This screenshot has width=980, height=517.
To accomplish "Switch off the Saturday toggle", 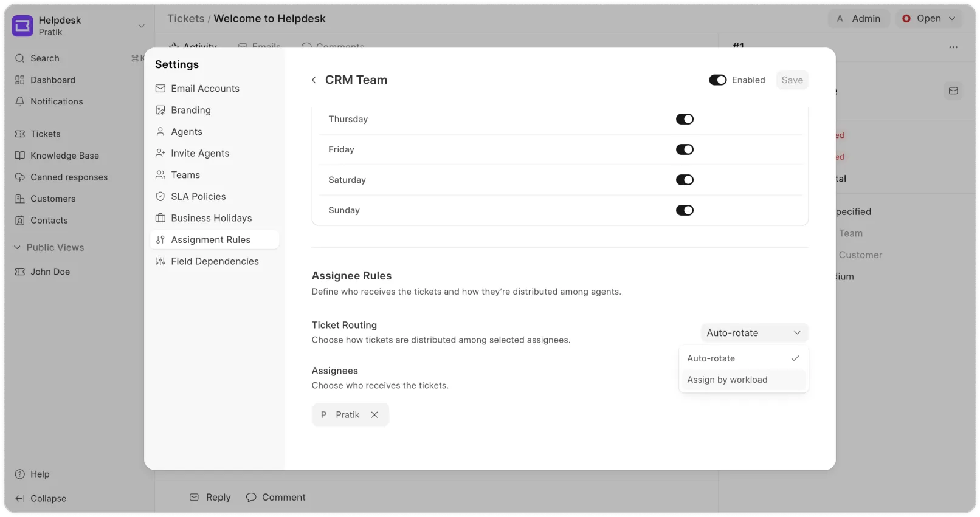I will [x=685, y=180].
